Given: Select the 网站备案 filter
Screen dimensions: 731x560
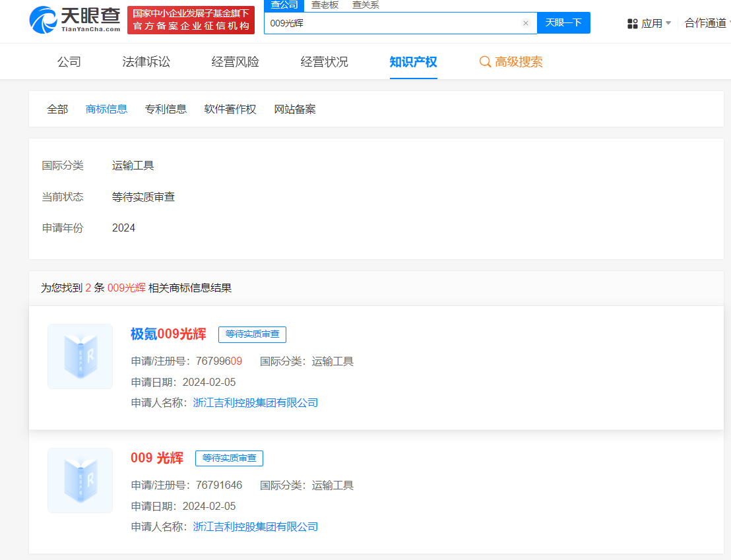Looking at the screenshot, I should click(295, 109).
